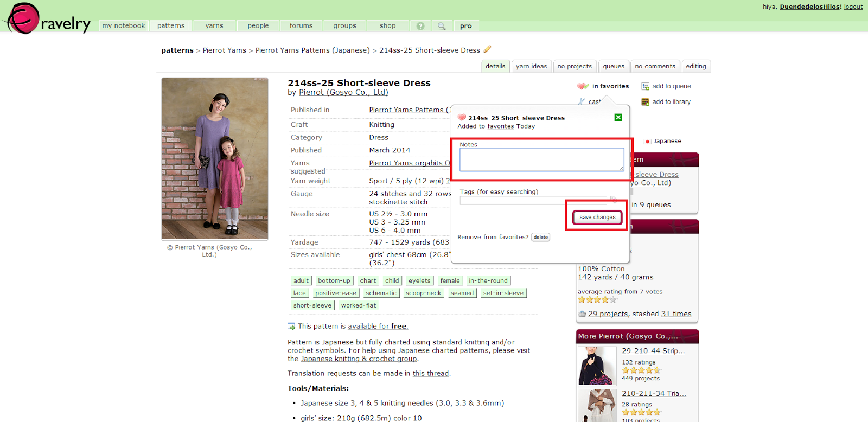Click the bottom-up tag
The width and height of the screenshot is (868, 422).
click(334, 280)
